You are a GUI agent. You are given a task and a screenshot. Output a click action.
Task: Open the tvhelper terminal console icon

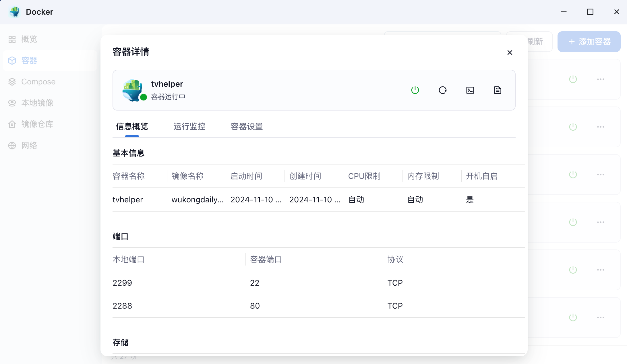pyautogui.click(x=470, y=90)
